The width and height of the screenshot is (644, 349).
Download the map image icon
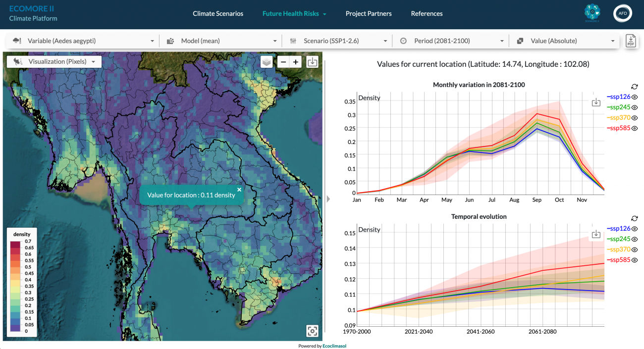pyautogui.click(x=312, y=62)
